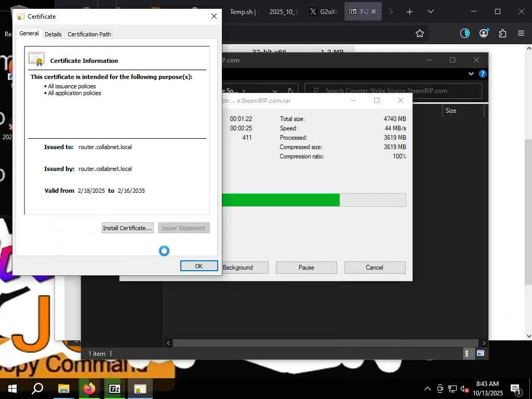Switch File Explorer to large icons view
The width and height of the screenshot is (532, 399).
click(481, 353)
